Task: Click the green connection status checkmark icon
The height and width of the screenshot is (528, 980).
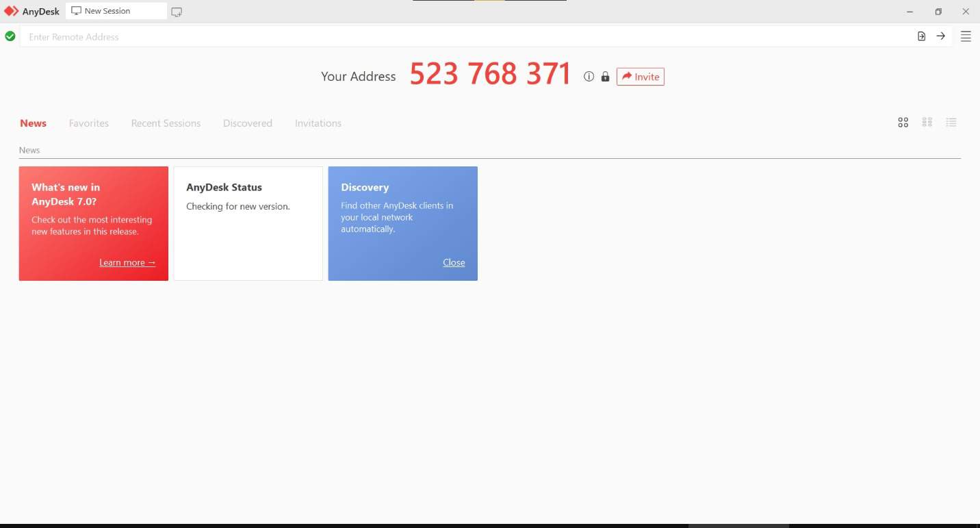Action: pyautogui.click(x=10, y=36)
